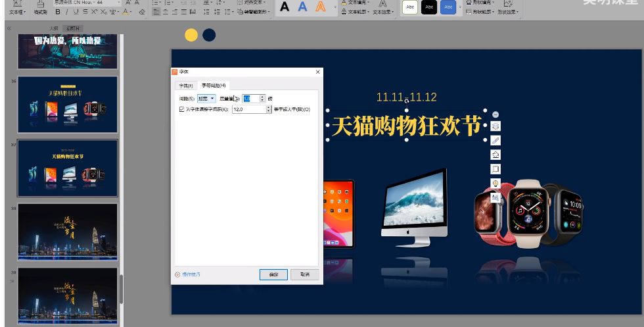Increase font size with larger A
644x327 pixels.
pos(128,3)
